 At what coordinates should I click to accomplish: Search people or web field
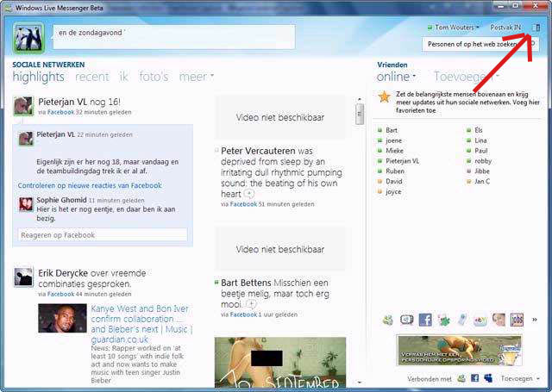point(480,44)
